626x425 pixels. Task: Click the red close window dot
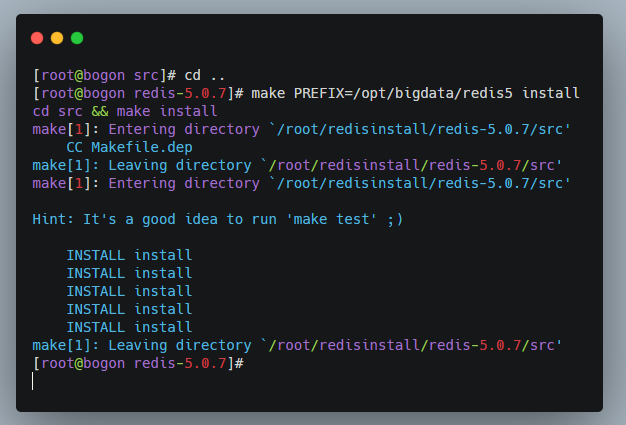[37, 38]
